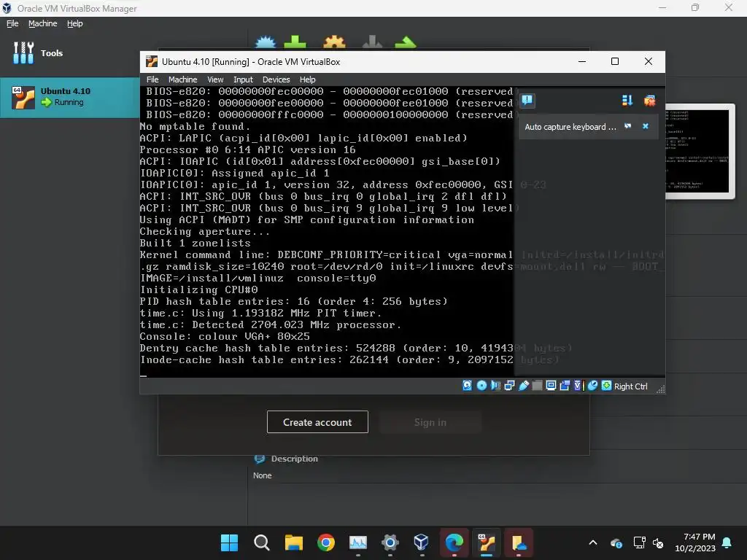Click the Right Ctrl host key label
Viewport: 747px width, 560px height.
click(x=630, y=386)
